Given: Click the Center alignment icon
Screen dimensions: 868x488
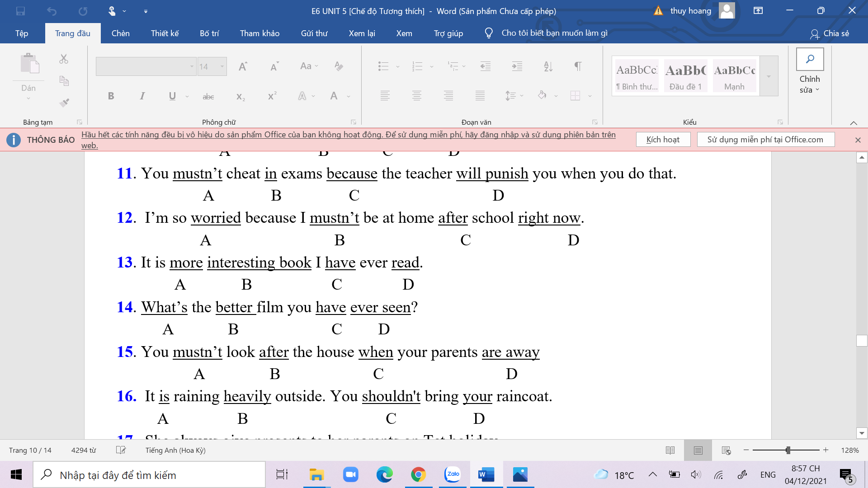Looking at the screenshot, I should click(x=416, y=95).
